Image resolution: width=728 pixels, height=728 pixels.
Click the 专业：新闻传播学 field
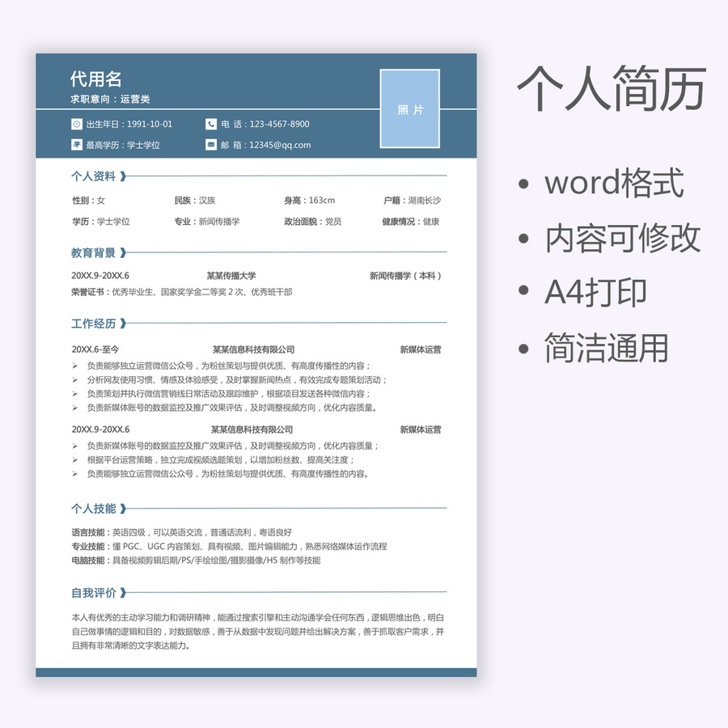pyautogui.click(x=207, y=222)
